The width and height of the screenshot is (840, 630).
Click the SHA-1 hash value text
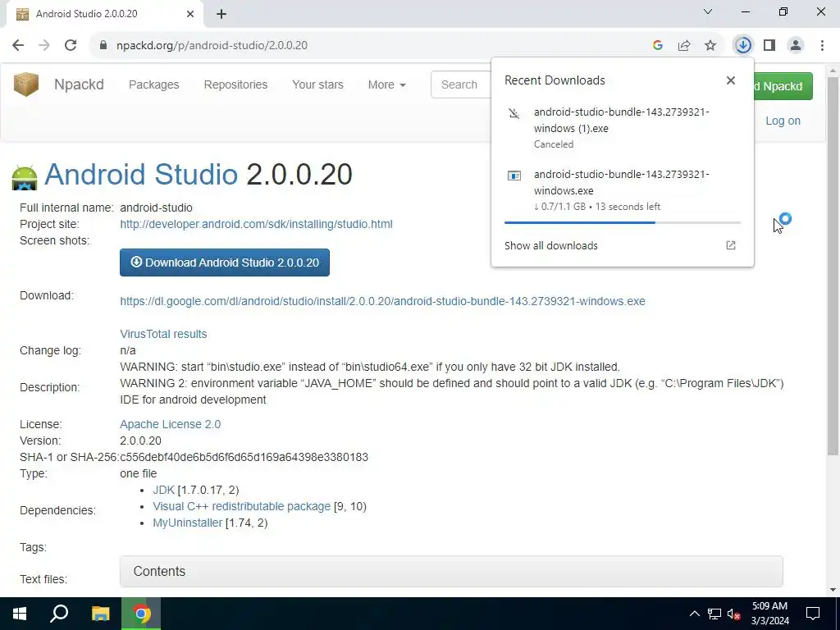point(244,457)
